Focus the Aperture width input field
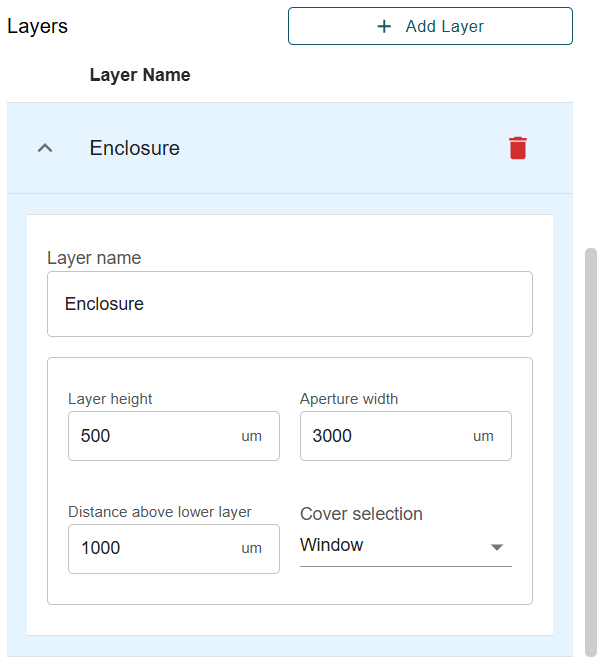The height and width of the screenshot is (665, 608). click(382, 436)
